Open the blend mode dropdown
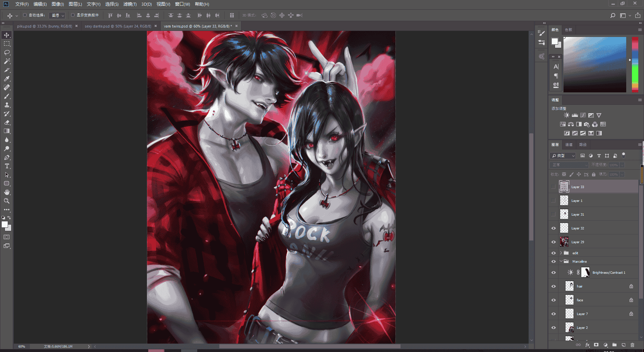644x352 pixels. tap(569, 165)
